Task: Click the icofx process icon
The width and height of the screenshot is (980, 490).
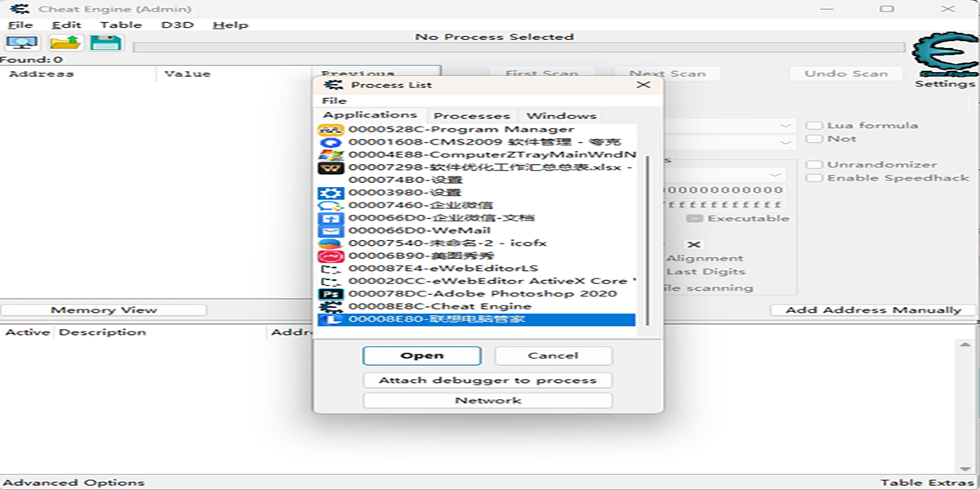Action: pyautogui.click(x=330, y=243)
